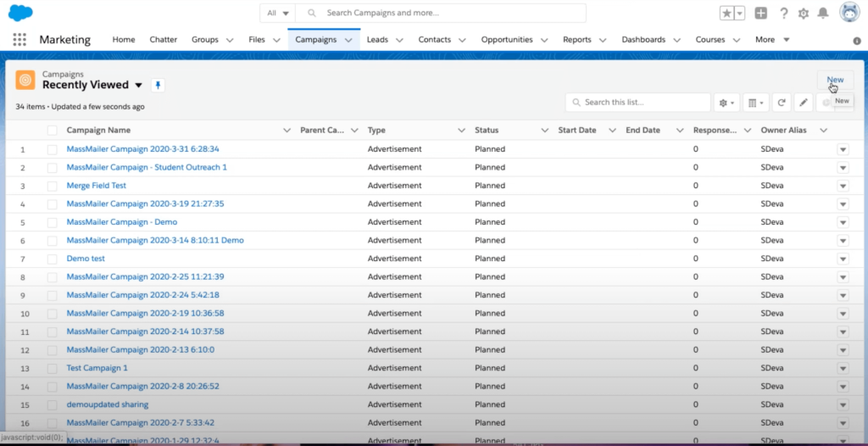Viewport: 868px width, 446px height.
Task: Open the Setup gear in header
Action: pos(804,14)
